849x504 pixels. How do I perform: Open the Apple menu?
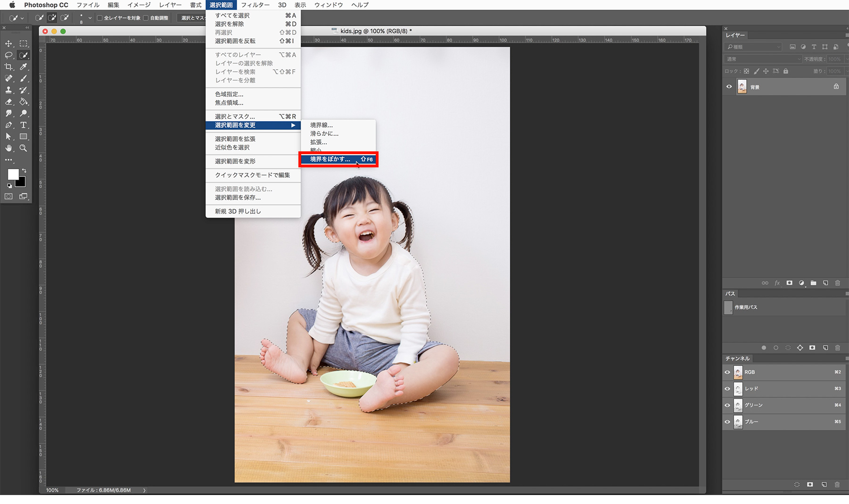click(x=12, y=5)
